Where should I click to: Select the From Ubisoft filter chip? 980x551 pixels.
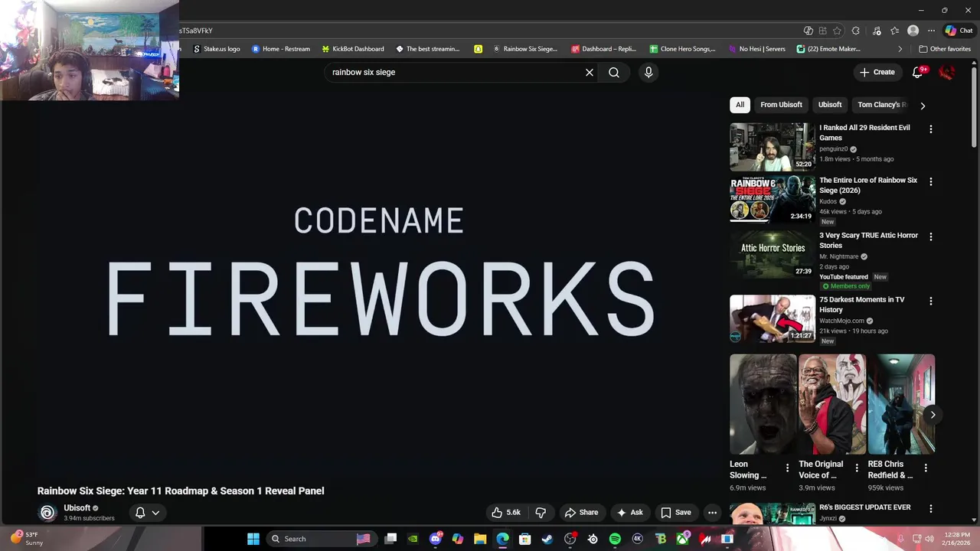(x=781, y=105)
